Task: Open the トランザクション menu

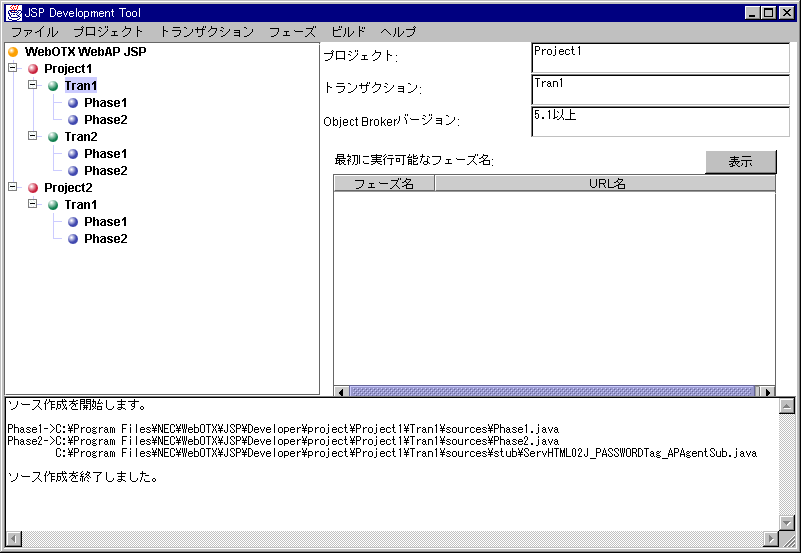Action: 207,32
